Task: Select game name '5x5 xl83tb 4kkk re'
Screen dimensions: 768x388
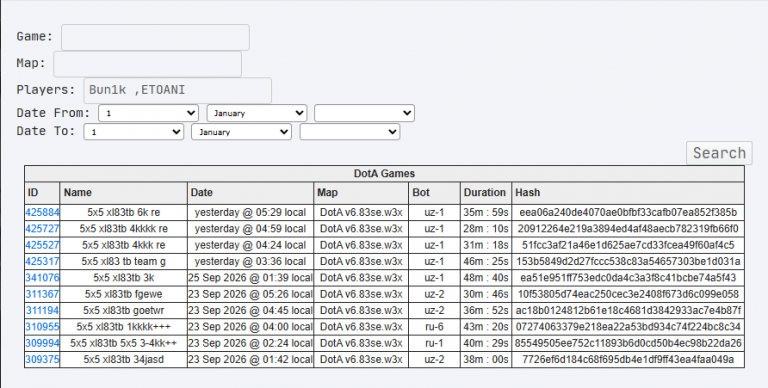Action: (123, 245)
